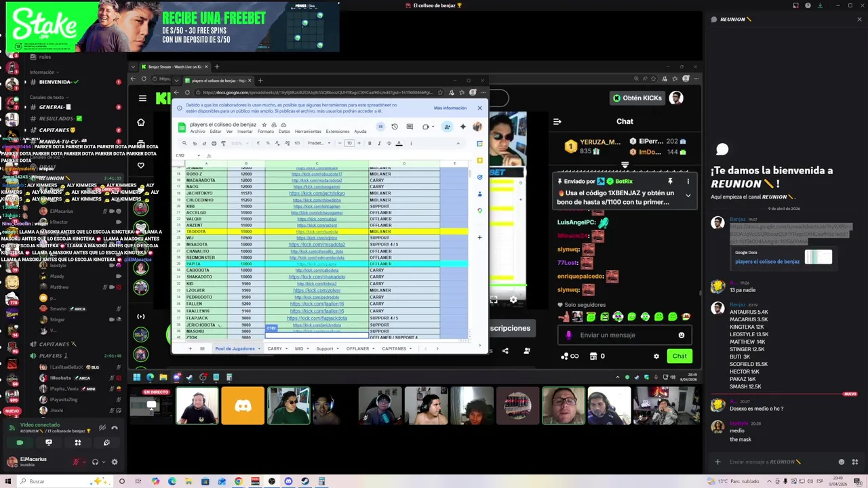Click Sheets share people icon
This screenshot has width=868, height=488.
[x=447, y=127]
